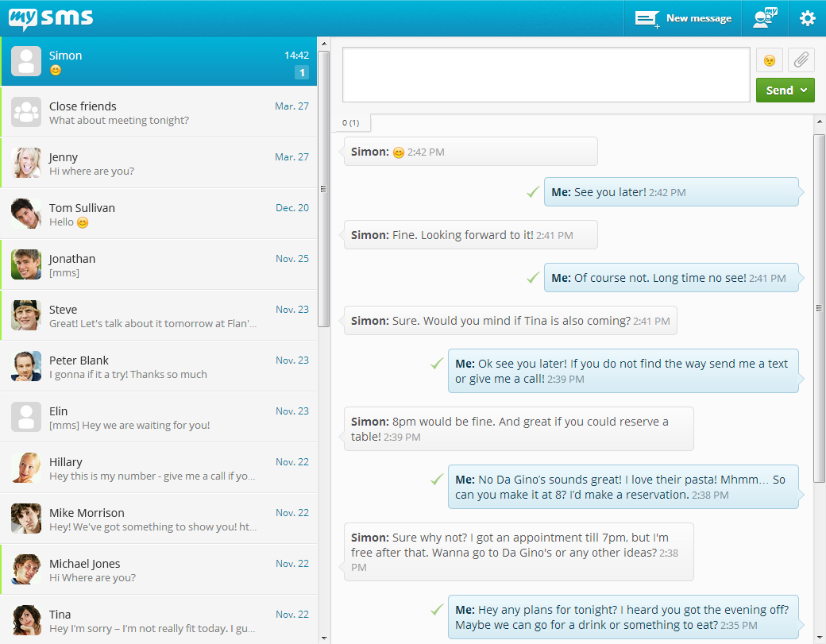The height and width of the screenshot is (644, 826).
Task: Open the emoji picker beside the text box
Action: coord(769,60)
